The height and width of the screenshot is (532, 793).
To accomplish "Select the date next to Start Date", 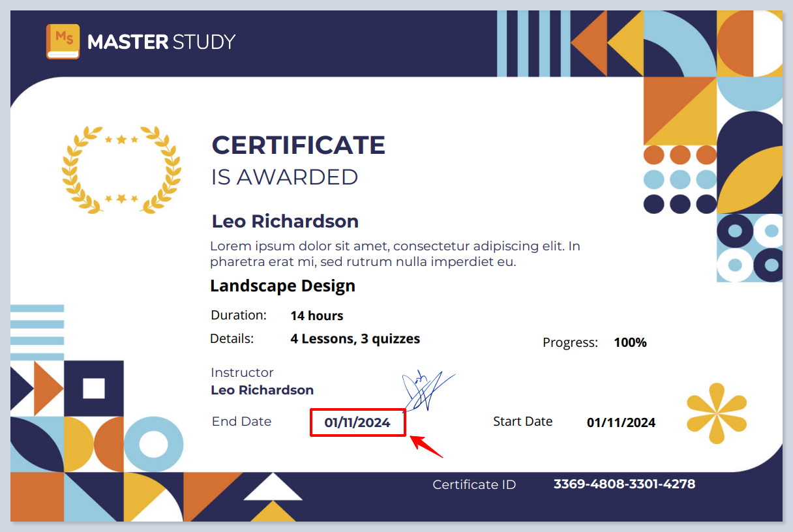I will 621,422.
